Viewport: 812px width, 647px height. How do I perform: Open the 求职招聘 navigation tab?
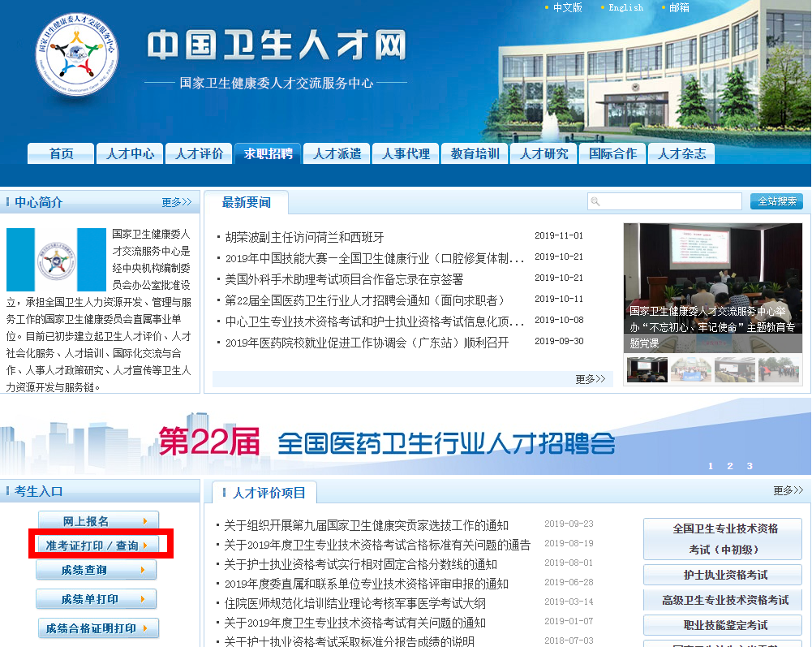[x=268, y=153]
